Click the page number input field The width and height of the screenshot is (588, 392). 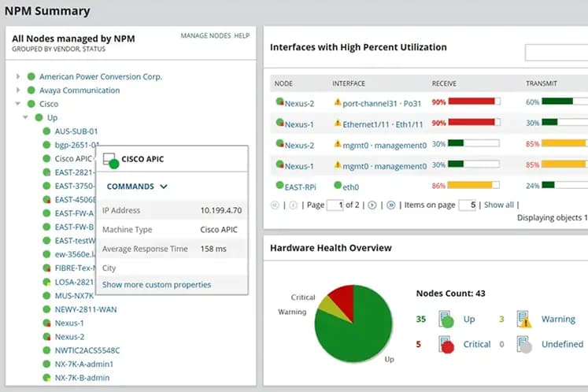pyautogui.click(x=335, y=205)
